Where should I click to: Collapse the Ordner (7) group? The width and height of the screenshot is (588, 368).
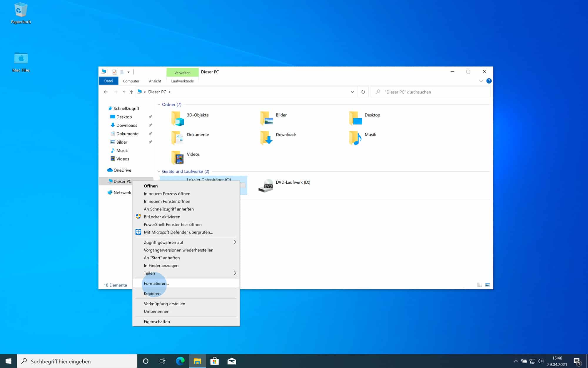click(x=159, y=105)
